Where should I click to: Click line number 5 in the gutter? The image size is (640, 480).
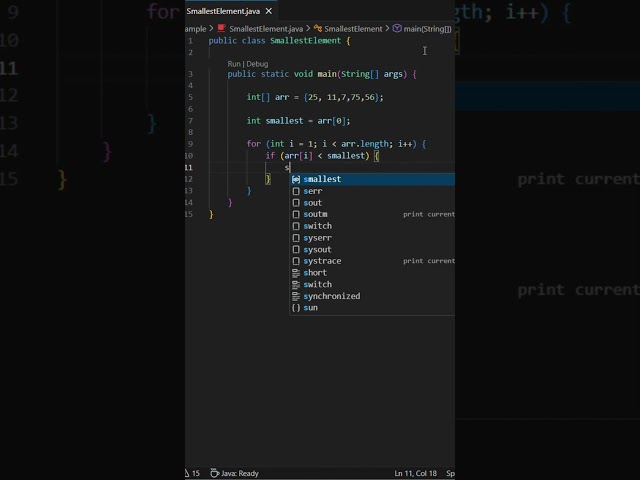click(x=190, y=97)
